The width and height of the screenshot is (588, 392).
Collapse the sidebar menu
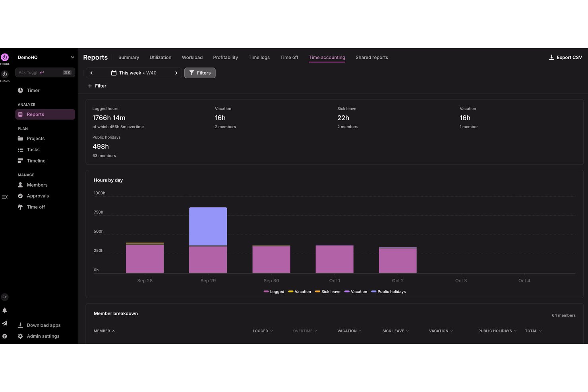5,197
